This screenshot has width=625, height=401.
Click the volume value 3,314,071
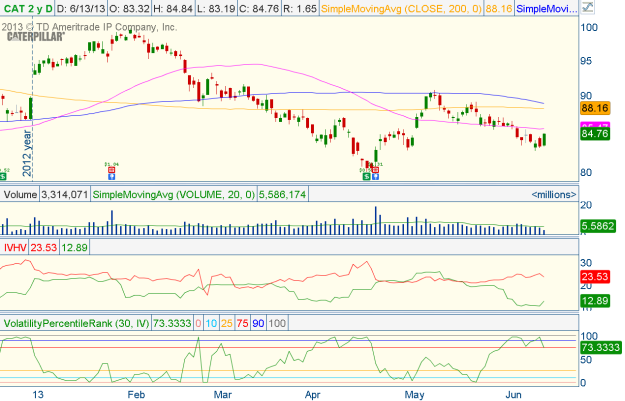65,195
